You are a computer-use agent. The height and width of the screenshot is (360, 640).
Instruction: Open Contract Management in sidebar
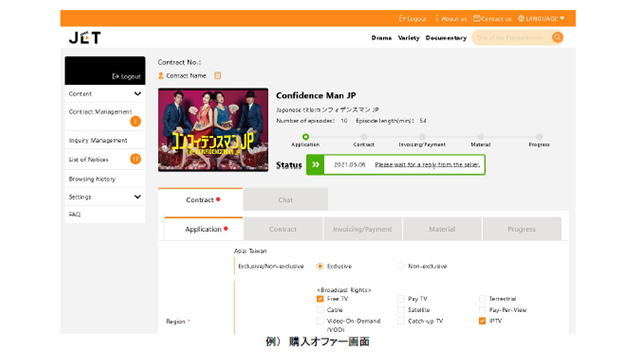pos(105,116)
